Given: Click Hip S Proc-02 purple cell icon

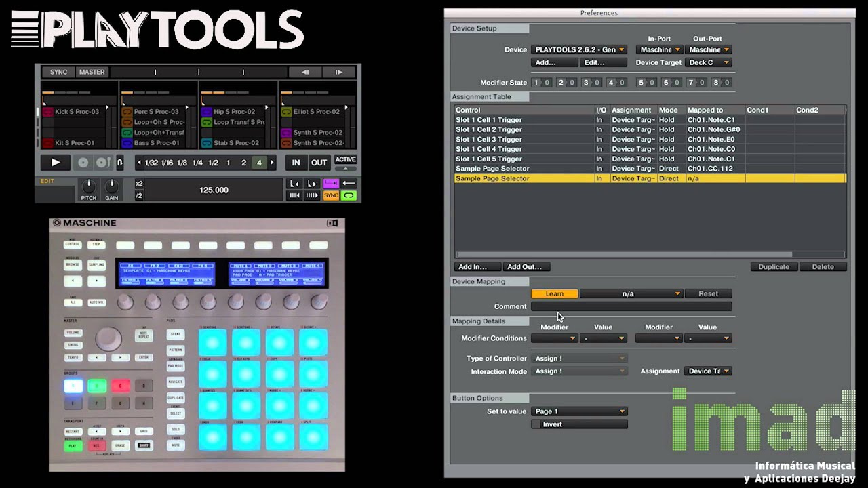Looking at the screenshot, I should click(206, 112).
